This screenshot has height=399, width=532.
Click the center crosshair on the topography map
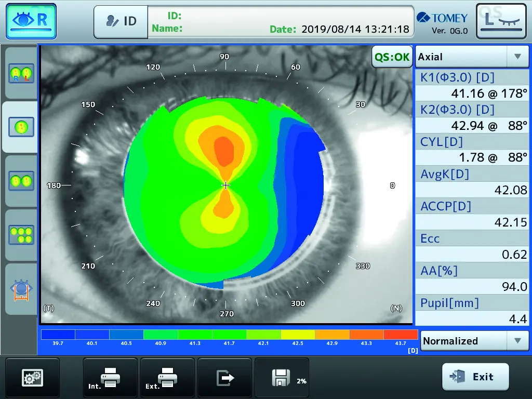[x=225, y=185]
